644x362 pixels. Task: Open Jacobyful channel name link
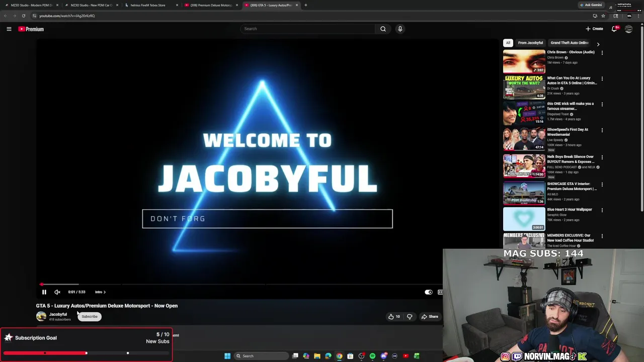[58, 314]
